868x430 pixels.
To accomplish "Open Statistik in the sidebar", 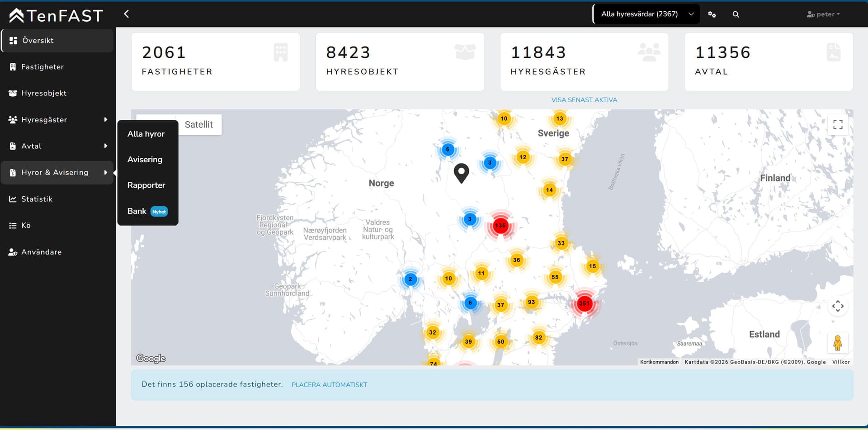I will (x=57, y=199).
